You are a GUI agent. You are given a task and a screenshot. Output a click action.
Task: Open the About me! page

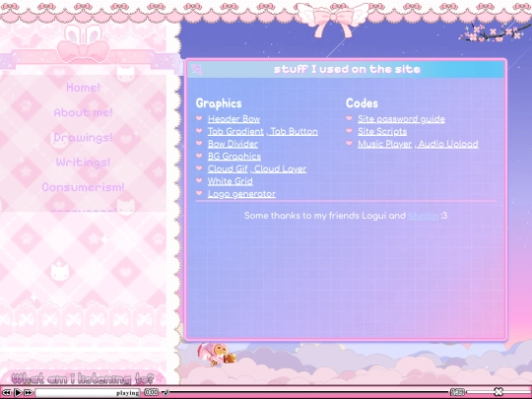click(83, 112)
